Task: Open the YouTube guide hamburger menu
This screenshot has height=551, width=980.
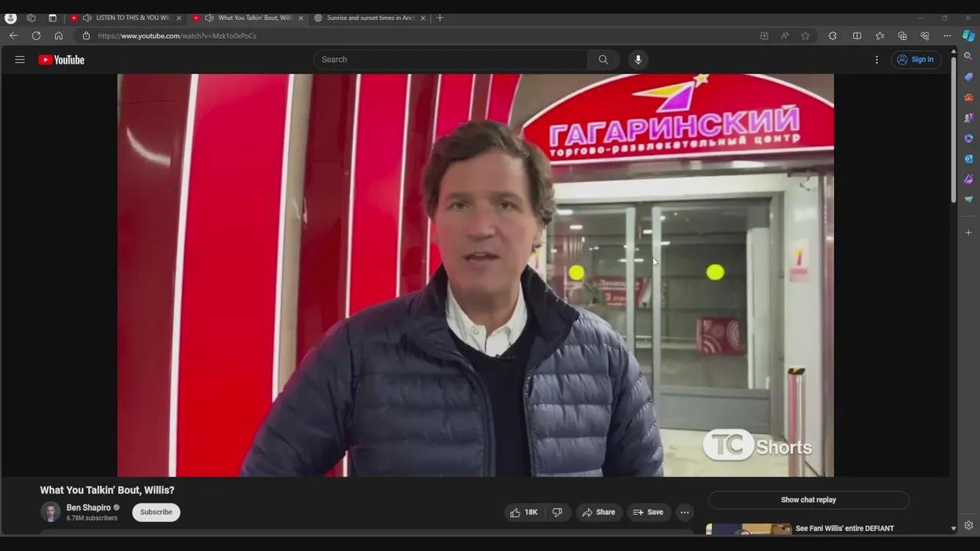Action: (x=20, y=60)
